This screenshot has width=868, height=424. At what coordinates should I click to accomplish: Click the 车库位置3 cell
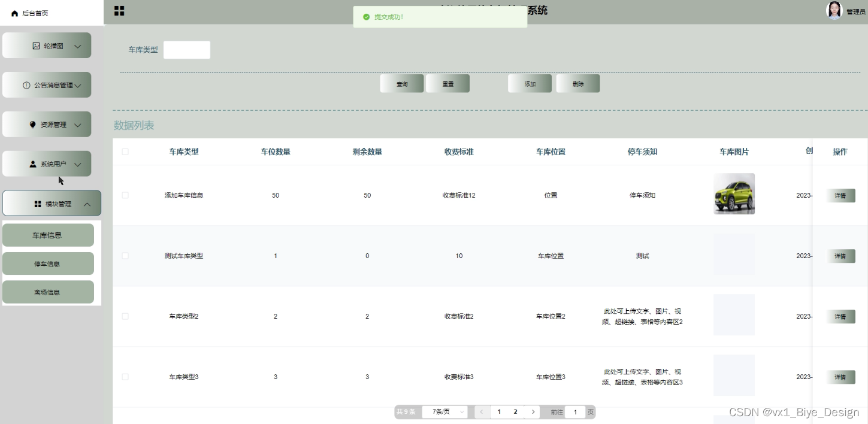pos(551,377)
